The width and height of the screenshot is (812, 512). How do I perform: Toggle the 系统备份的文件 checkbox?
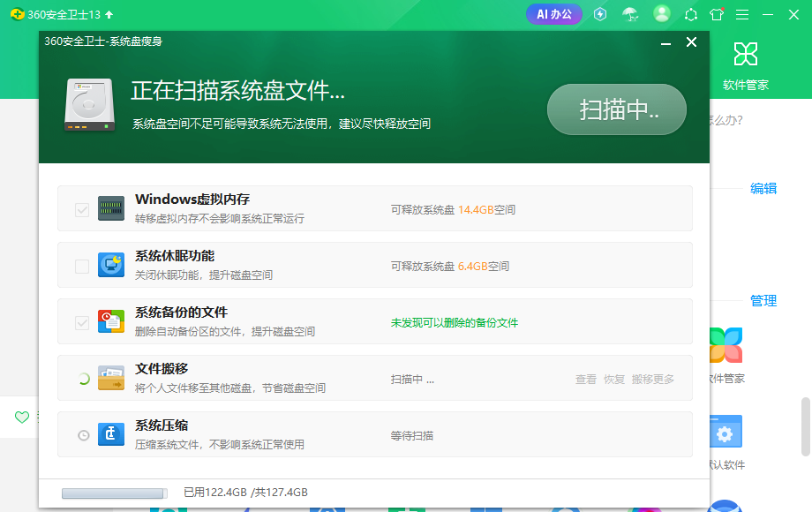[82, 322]
